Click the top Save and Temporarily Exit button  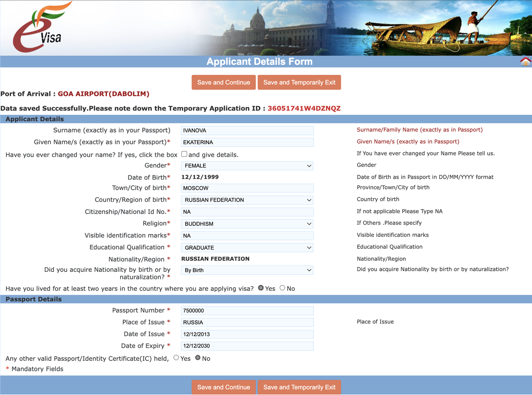pos(299,82)
